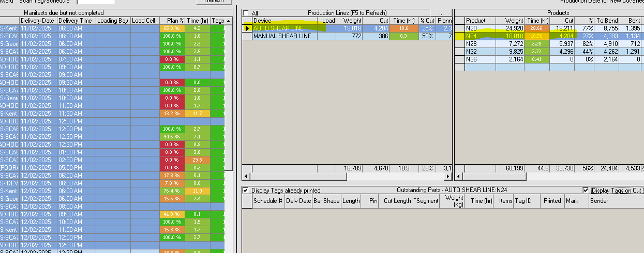Click the row selector arrow beside AUTO SHEAR LINE
The height and width of the screenshot is (253, 644).
247,28
